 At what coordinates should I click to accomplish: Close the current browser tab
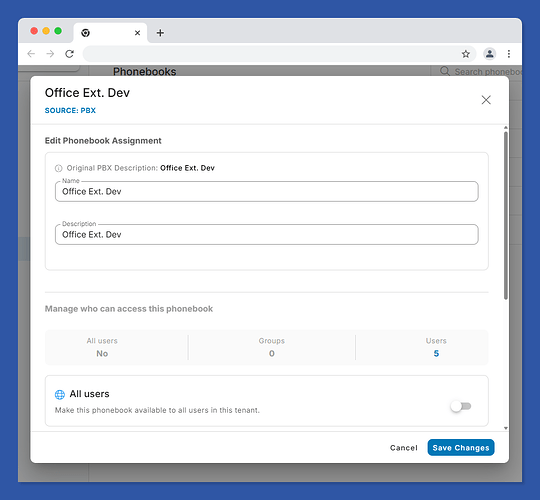[137, 33]
